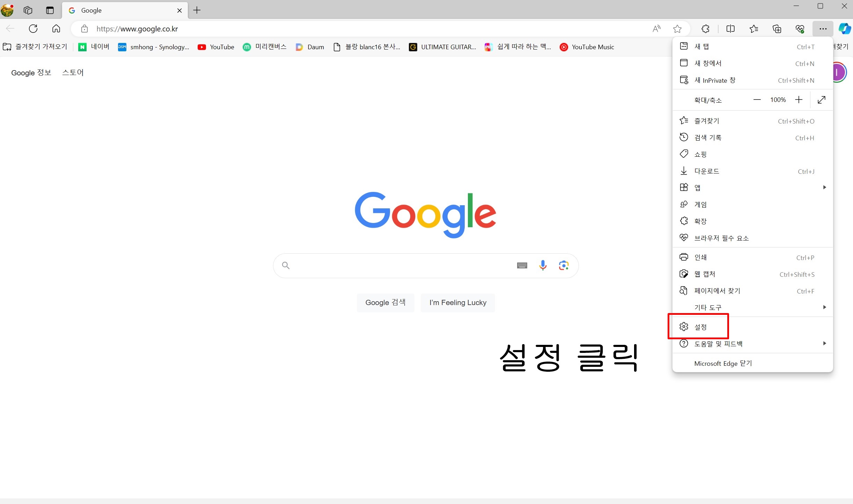853x504 pixels.
Task: Open a new tab with plus button
Action: (x=197, y=10)
